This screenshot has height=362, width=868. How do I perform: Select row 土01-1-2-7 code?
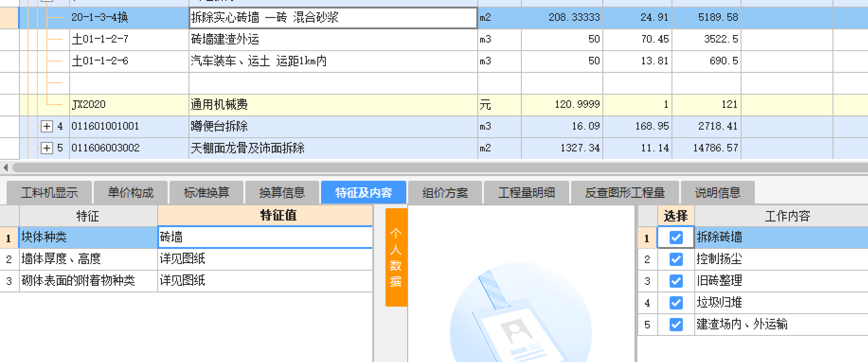pyautogui.click(x=129, y=39)
